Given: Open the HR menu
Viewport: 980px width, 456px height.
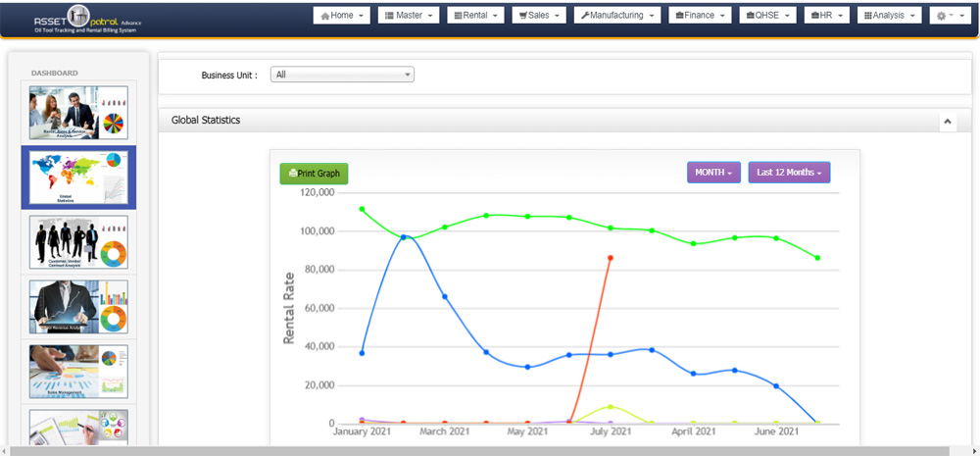Looking at the screenshot, I should pos(826,16).
